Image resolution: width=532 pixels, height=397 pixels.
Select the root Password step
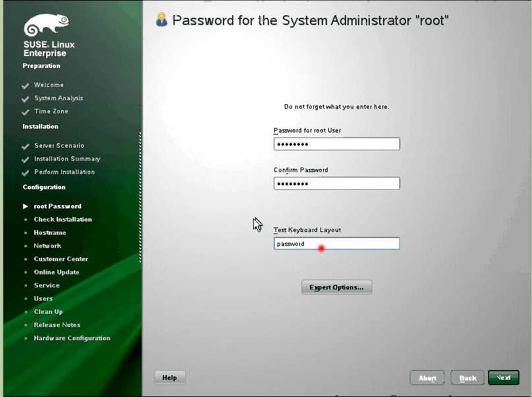(x=57, y=206)
